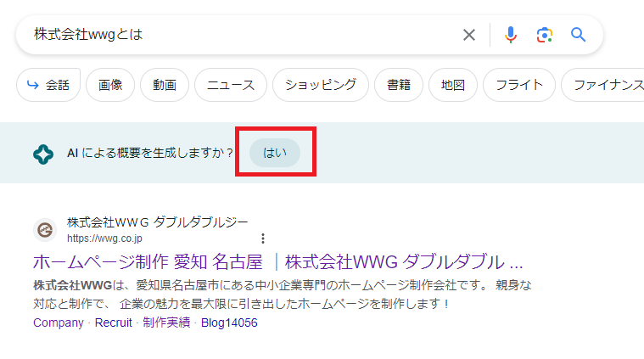644x359 pixels.
Task: Select the フライト filter tab
Action: (x=519, y=85)
